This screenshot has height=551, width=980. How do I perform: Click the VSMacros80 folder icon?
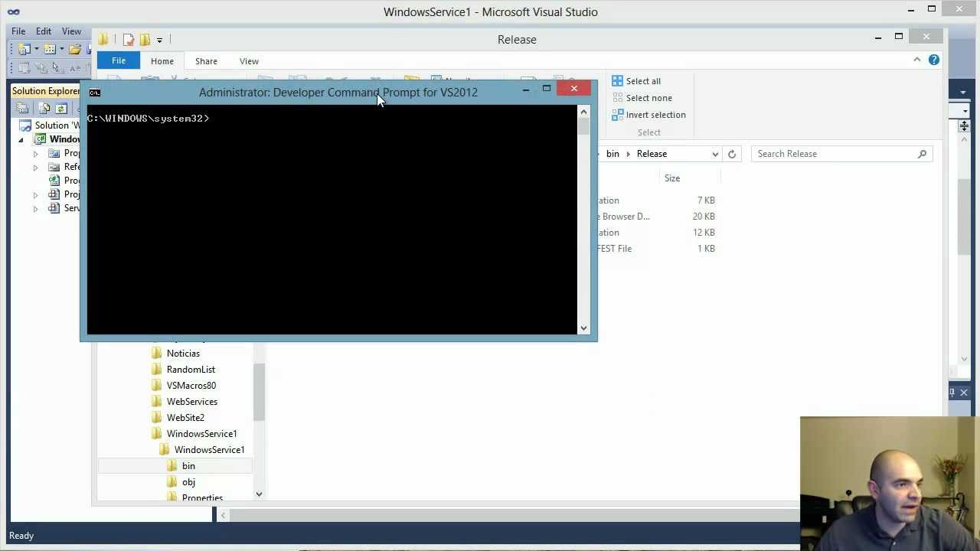coord(157,386)
